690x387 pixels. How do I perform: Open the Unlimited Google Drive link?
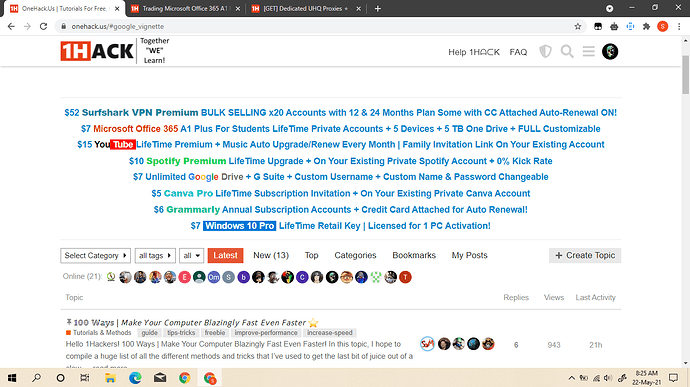[x=341, y=177]
